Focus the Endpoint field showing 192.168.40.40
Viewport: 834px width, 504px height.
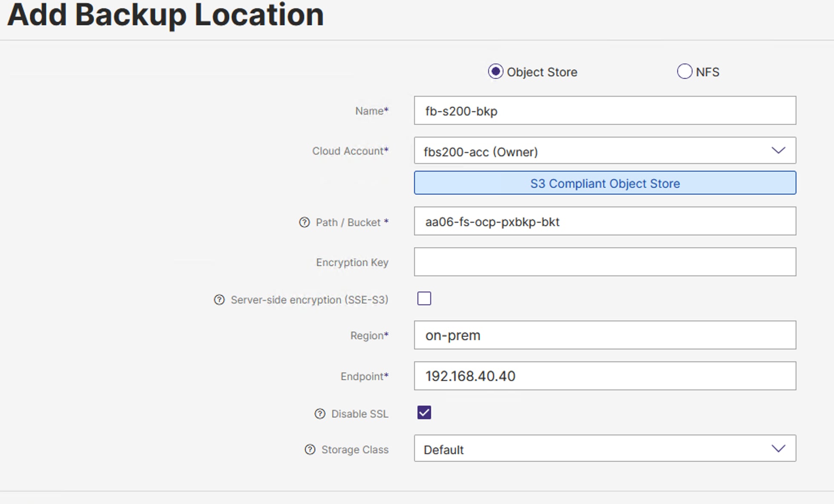(x=604, y=376)
